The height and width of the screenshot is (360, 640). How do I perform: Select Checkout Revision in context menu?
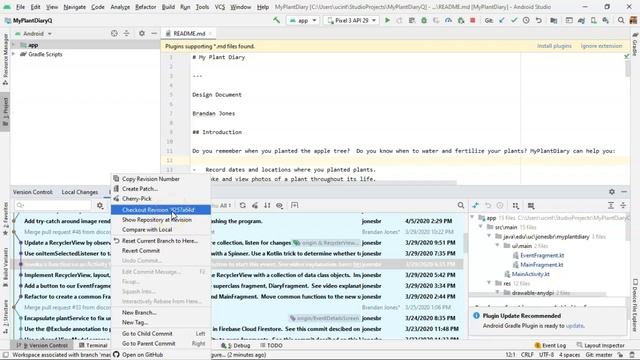[161, 210]
